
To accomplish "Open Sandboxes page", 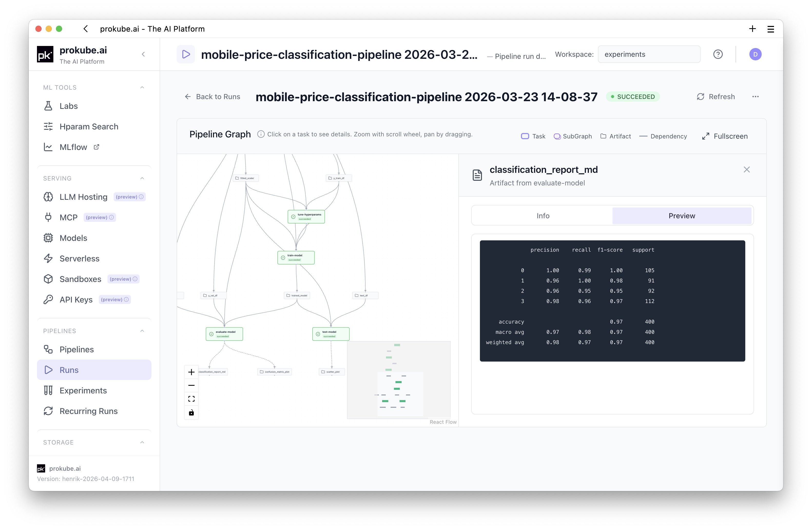I will point(94,279).
